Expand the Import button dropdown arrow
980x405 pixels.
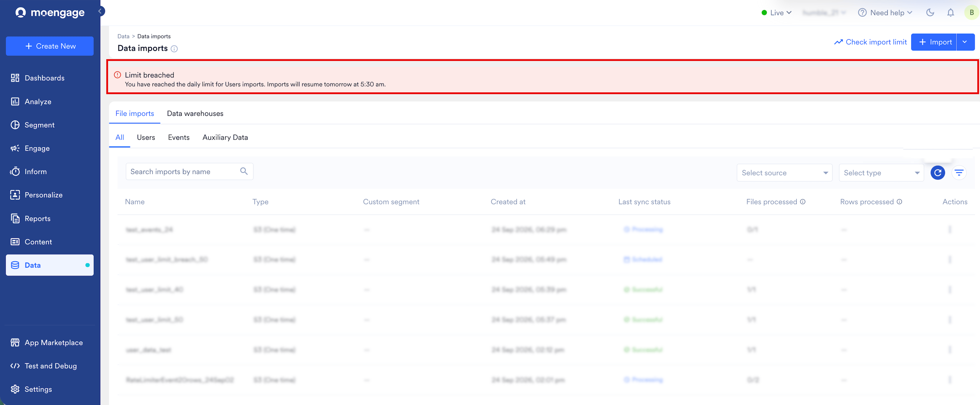pyautogui.click(x=965, y=42)
